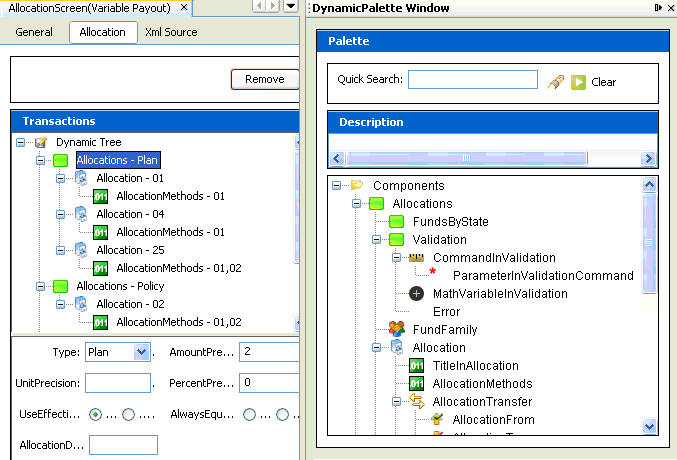Click the Allocation - 01 node icon

pyautogui.click(x=81, y=178)
